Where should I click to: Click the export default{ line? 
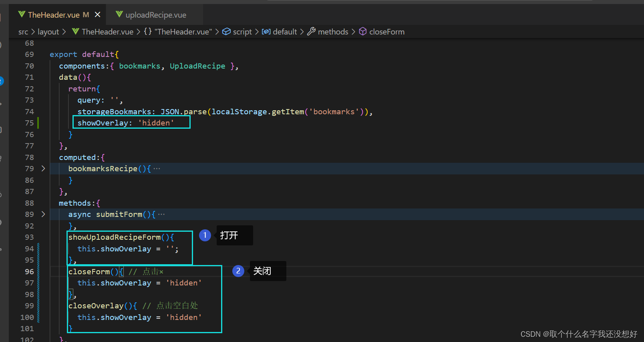pyautogui.click(x=84, y=55)
